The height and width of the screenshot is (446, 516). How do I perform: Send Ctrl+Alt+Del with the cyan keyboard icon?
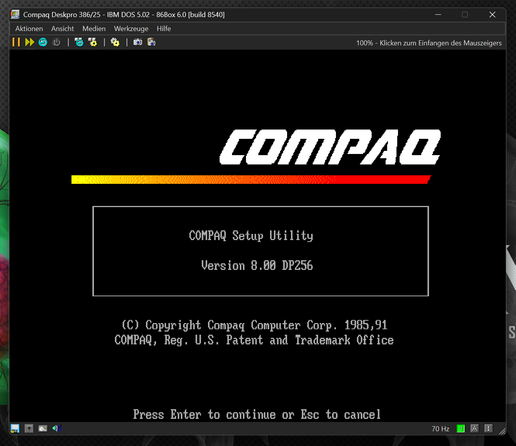[x=79, y=42]
